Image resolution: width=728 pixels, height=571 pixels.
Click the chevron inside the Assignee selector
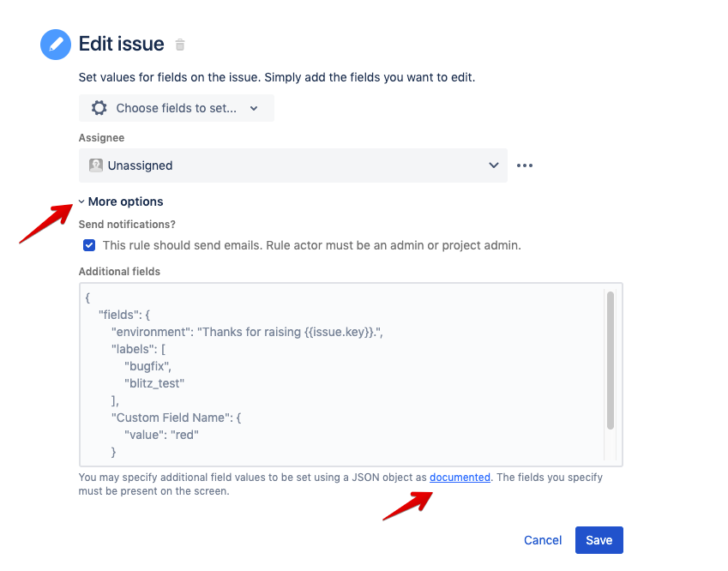pyautogui.click(x=494, y=165)
